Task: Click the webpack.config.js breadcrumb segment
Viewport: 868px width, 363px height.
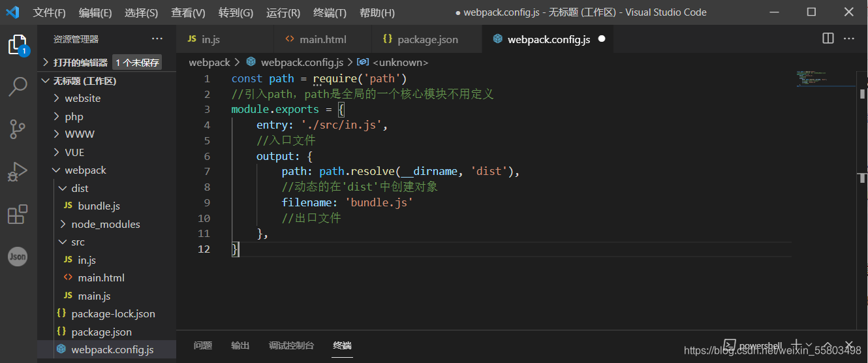Action: (302, 62)
